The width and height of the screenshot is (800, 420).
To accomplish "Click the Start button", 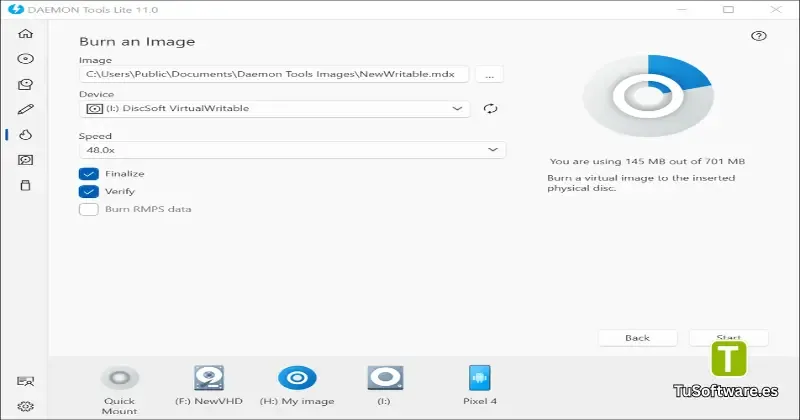I will coord(729,337).
